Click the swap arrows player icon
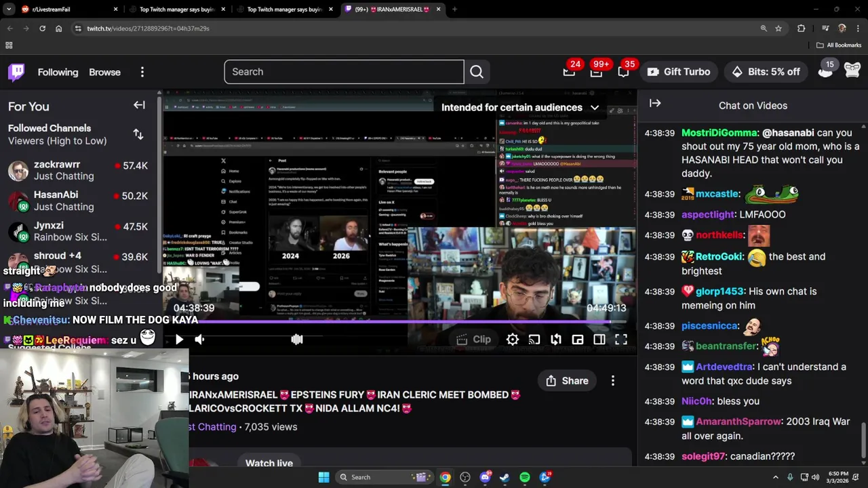 coord(556,340)
